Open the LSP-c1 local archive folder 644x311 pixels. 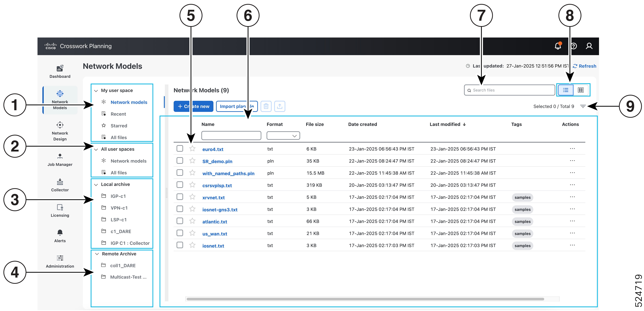click(x=119, y=220)
